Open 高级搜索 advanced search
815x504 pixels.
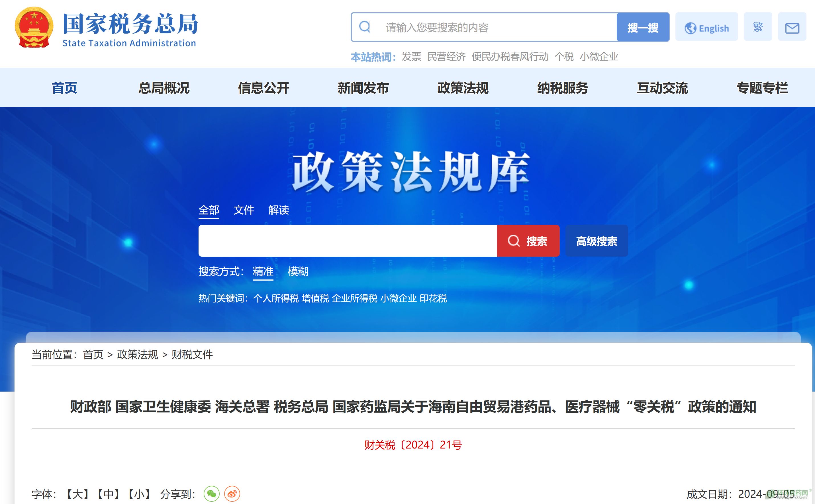pyautogui.click(x=597, y=241)
